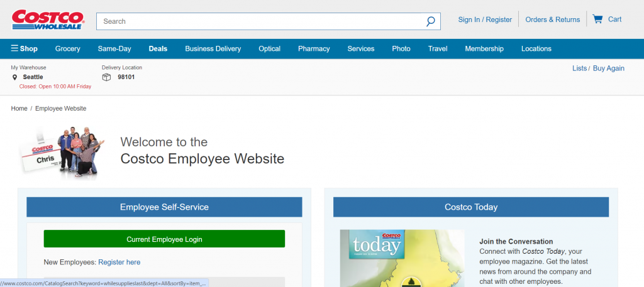Select the Membership navigation item
This screenshot has width=644, height=287.
484,49
